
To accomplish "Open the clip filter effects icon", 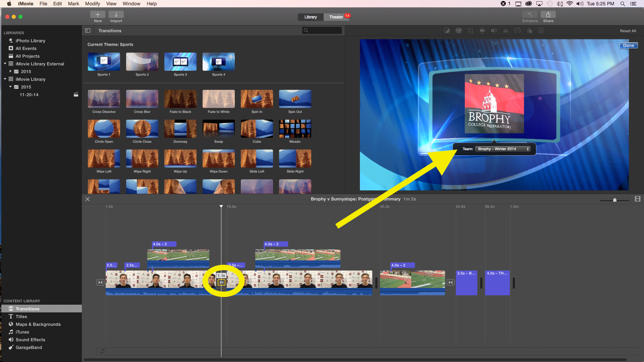I will [529, 31].
